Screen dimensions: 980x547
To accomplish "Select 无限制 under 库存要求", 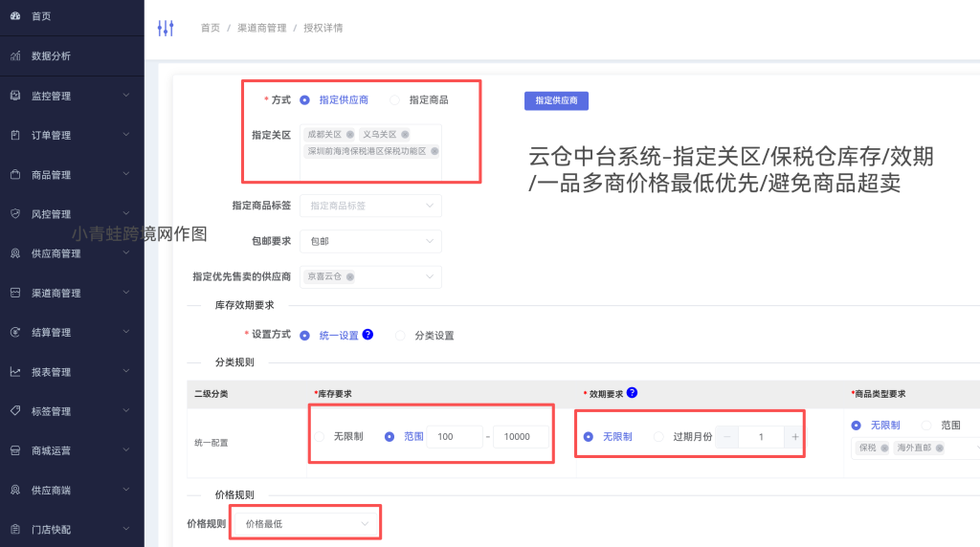I will point(320,436).
